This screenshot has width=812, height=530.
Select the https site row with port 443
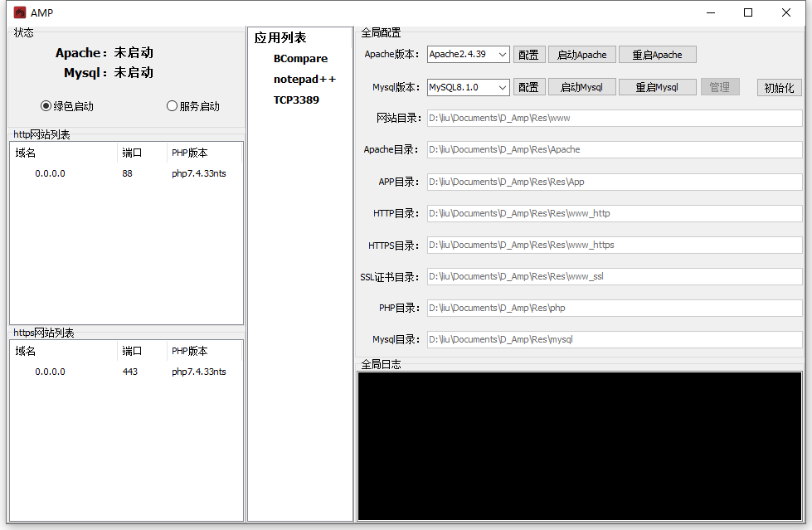126,372
